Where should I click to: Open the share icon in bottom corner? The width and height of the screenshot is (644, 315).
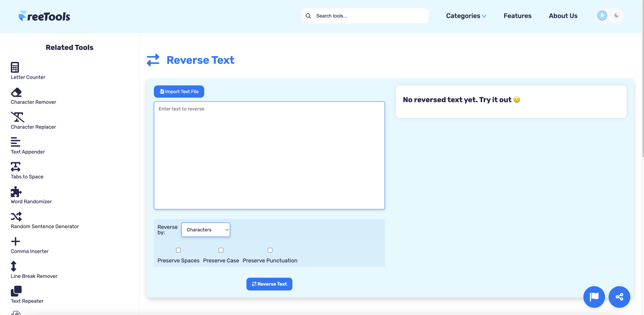point(619,297)
